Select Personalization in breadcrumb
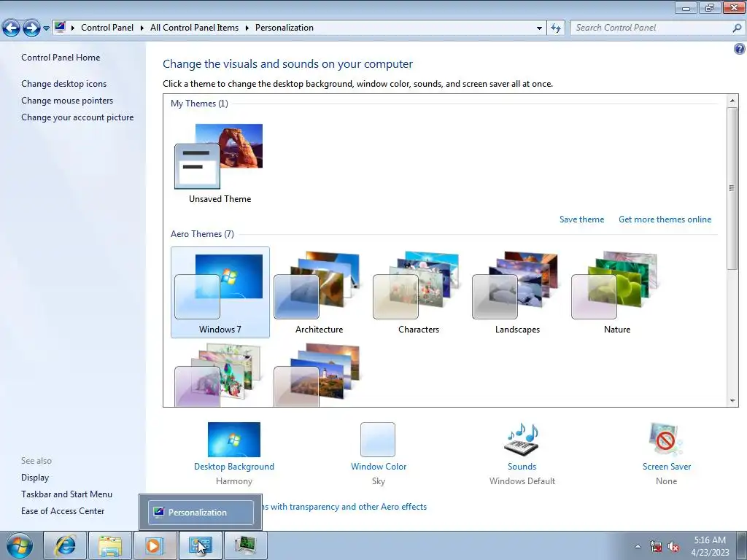The image size is (747, 560). (x=285, y=28)
